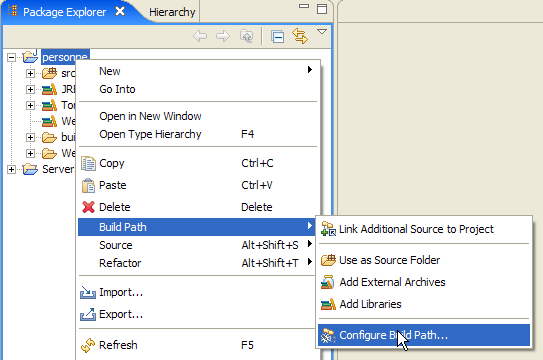Screen dimensions: 543x360
Task: Collapse the personne project node
Action: click(x=11, y=57)
